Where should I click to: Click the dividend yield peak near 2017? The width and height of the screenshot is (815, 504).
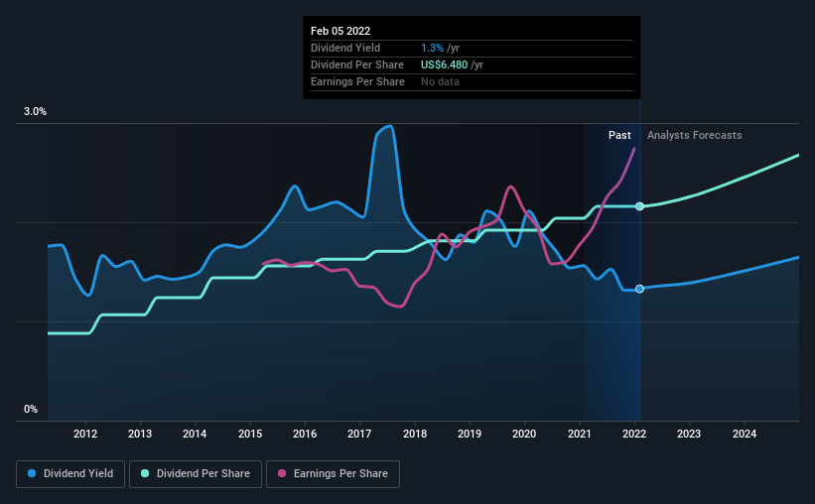(387, 126)
